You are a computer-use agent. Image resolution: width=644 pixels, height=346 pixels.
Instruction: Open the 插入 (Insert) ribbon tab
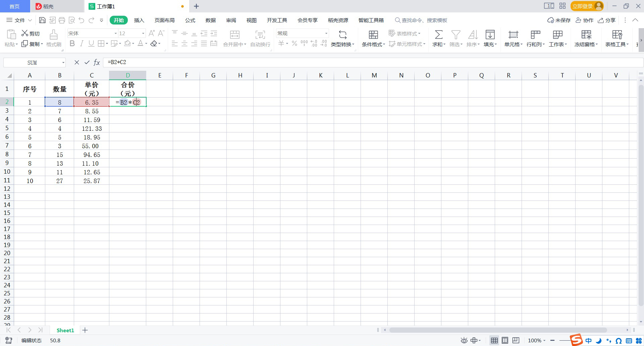click(139, 20)
